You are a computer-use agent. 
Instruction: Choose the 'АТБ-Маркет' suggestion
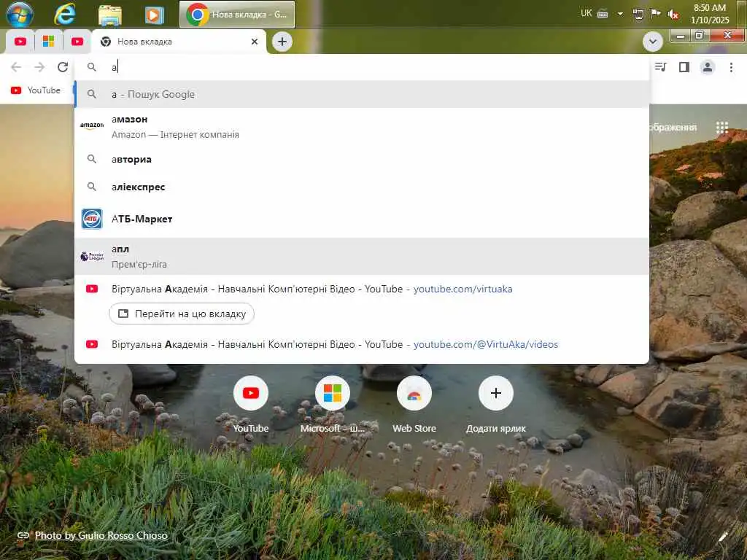coord(362,219)
